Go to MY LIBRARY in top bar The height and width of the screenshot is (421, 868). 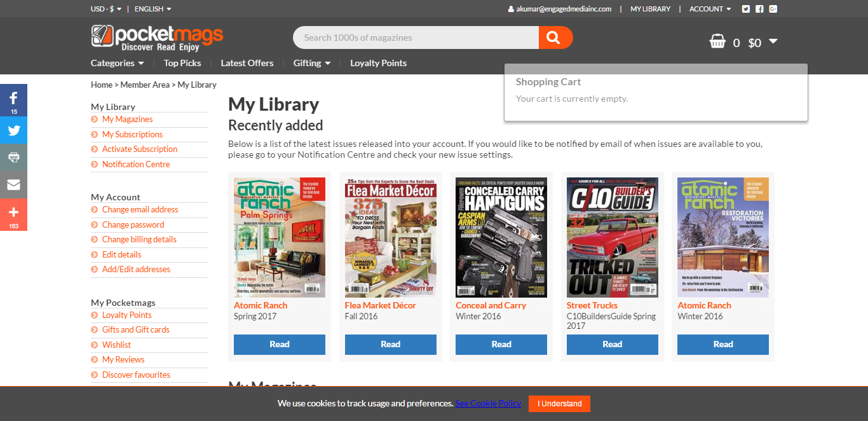click(x=650, y=9)
